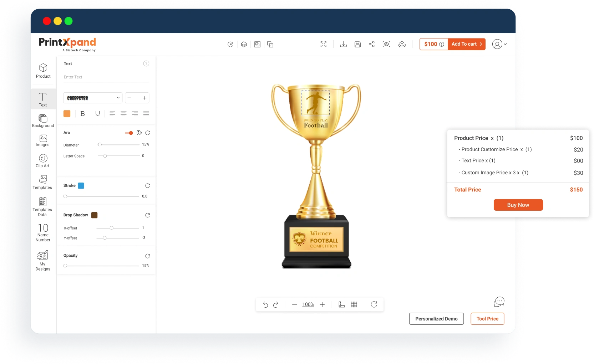Download the design
This screenshot has width=594, height=364.
[x=343, y=44]
